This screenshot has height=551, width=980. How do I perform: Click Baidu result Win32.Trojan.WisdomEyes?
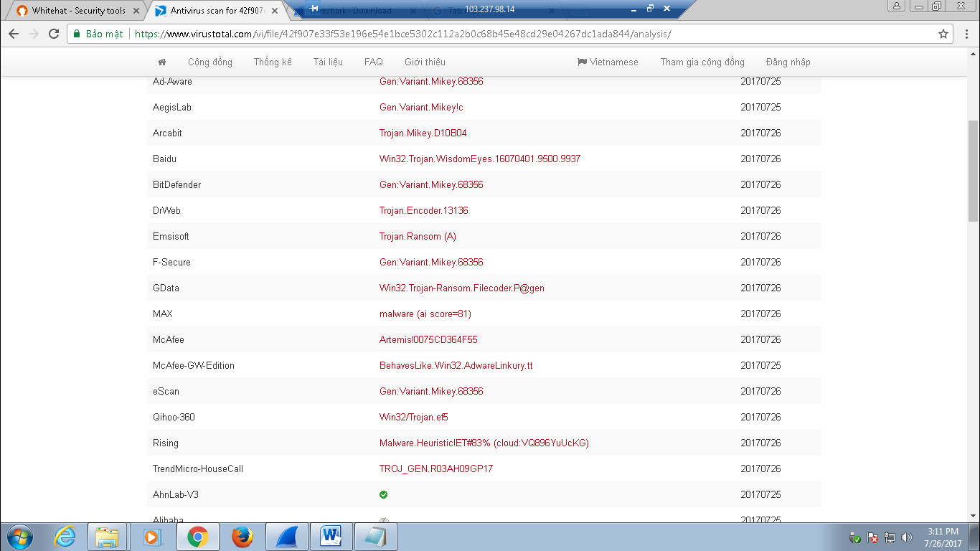point(480,159)
